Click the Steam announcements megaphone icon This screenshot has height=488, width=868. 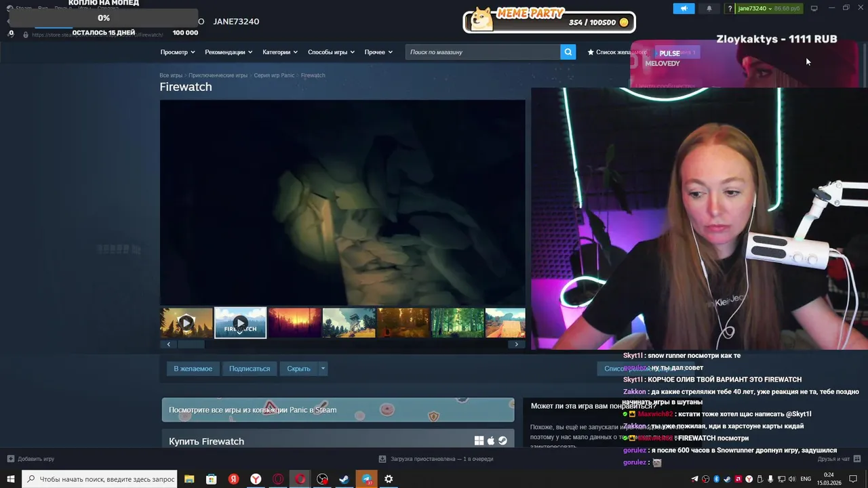click(684, 8)
